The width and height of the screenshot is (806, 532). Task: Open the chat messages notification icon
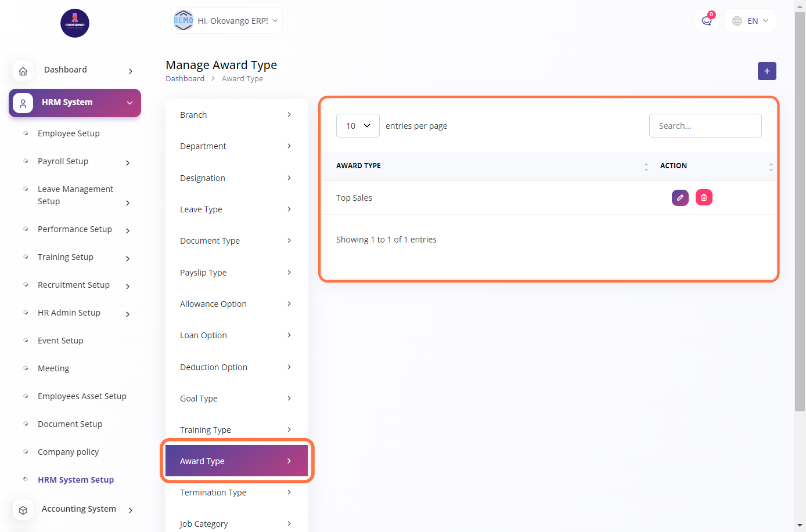(x=707, y=21)
